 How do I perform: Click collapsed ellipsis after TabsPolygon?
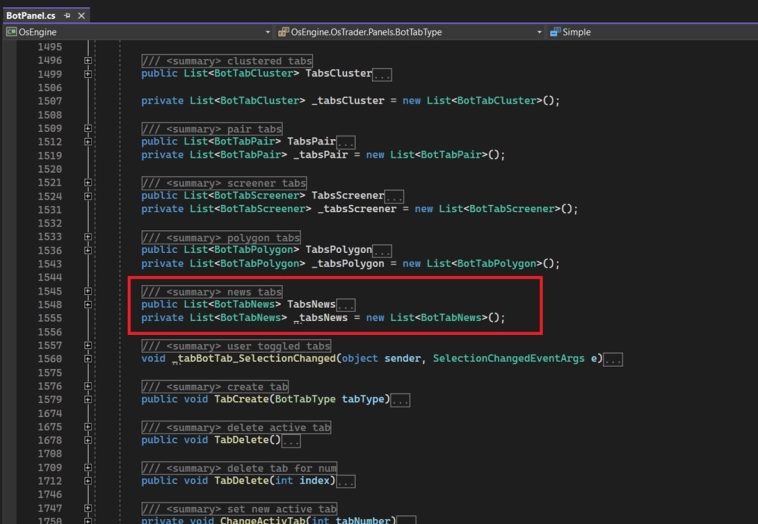point(382,251)
